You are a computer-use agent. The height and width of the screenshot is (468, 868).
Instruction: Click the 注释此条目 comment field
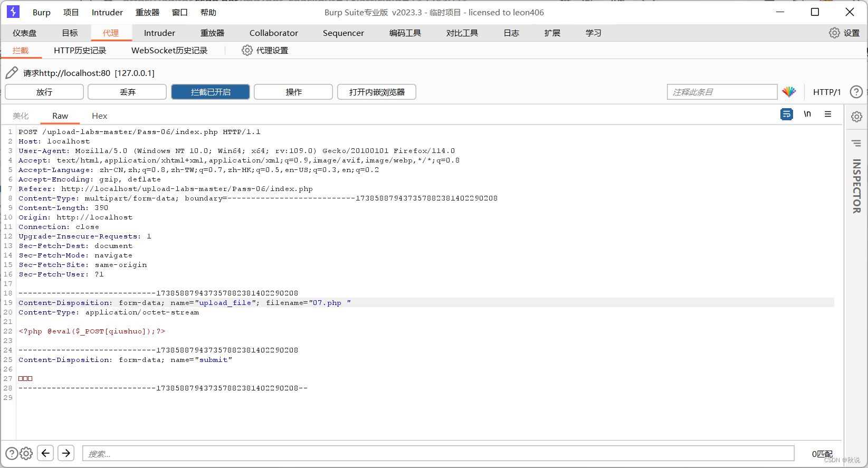722,92
